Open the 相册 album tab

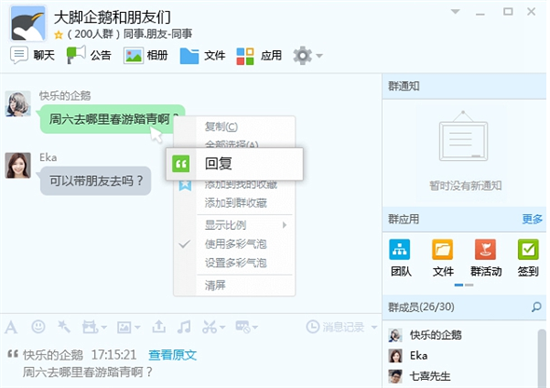(x=146, y=56)
